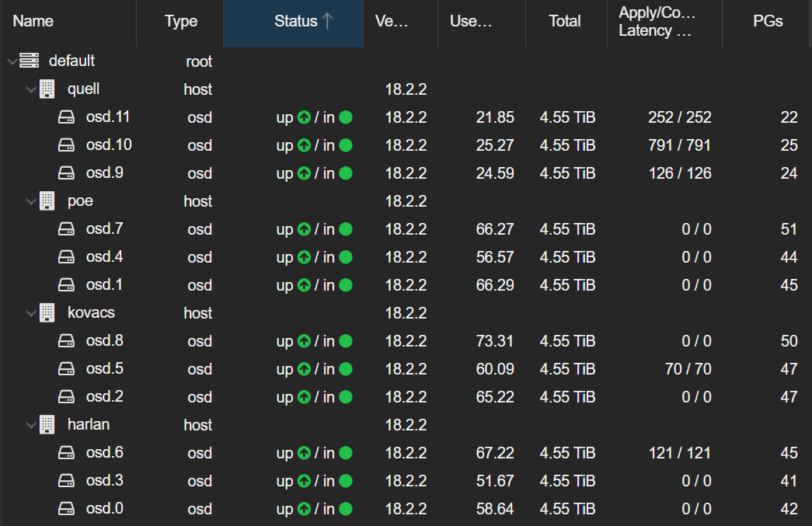The width and height of the screenshot is (812, 526).
Task: Collapse the harlan host branch
Action: tap(30, 424)
